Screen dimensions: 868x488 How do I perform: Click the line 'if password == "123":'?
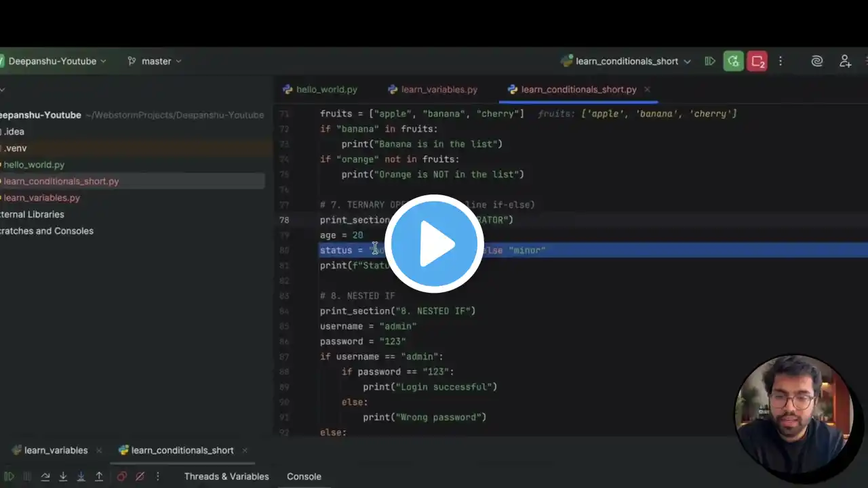pyautogui.click(x=398, y=372)
